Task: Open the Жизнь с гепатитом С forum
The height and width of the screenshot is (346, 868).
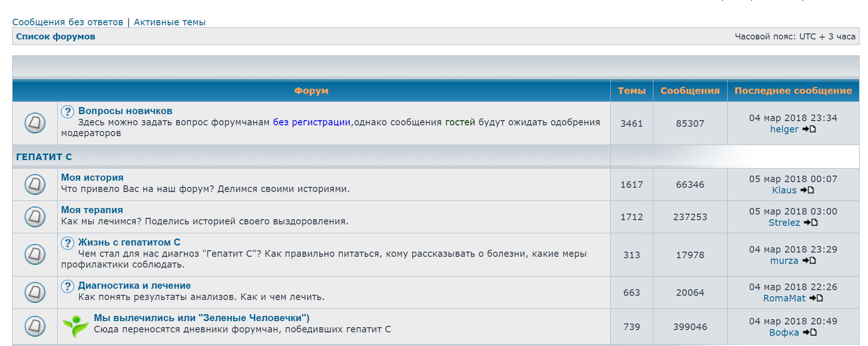Action: pos(129,242)
